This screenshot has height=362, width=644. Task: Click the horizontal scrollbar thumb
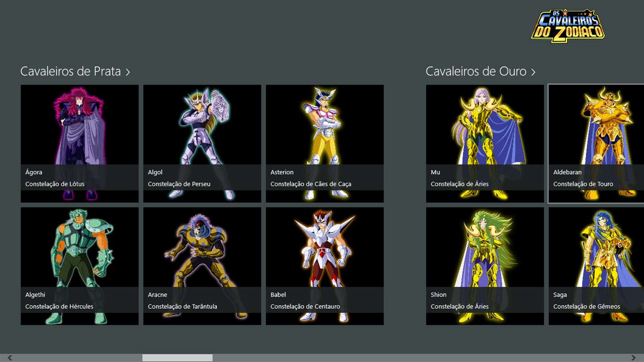pos(177,358)
